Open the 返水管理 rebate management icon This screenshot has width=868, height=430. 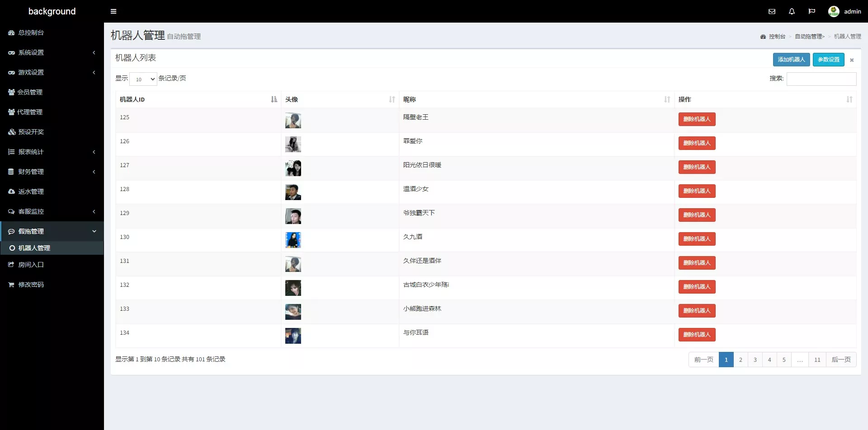click(x=11, y=191)
